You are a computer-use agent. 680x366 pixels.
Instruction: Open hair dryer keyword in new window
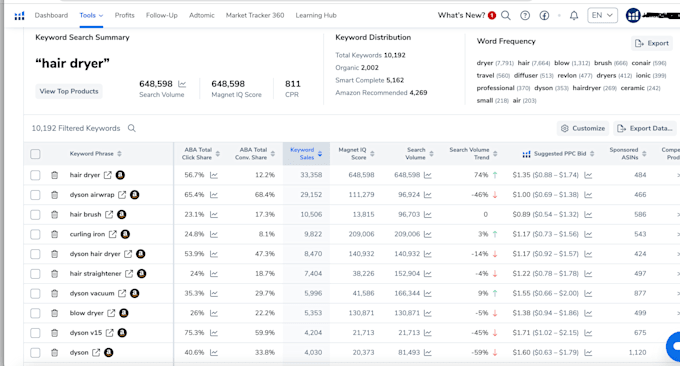pyautogui.click(x=108, y=175)
